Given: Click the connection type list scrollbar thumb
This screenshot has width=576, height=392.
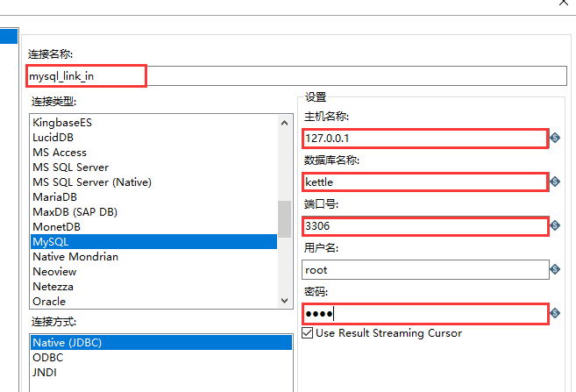Looking at the screenshot, I should (284, 219).
